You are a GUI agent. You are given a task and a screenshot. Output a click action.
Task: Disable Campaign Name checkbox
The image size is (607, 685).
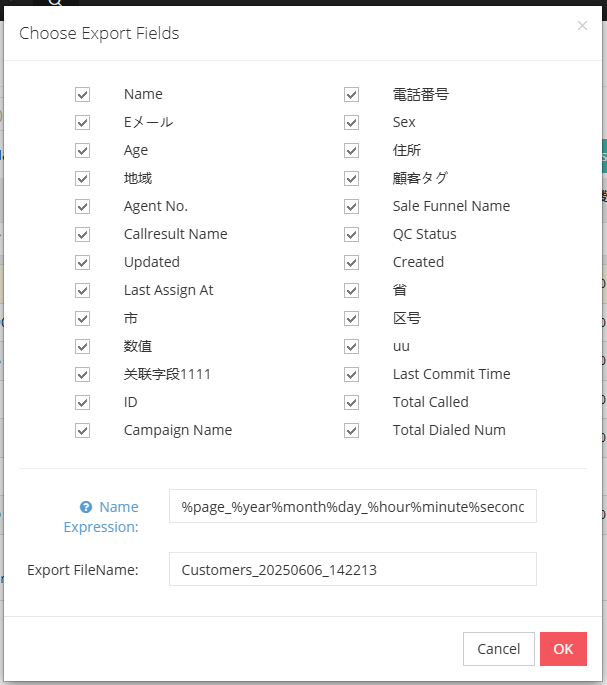click(82, 430)
